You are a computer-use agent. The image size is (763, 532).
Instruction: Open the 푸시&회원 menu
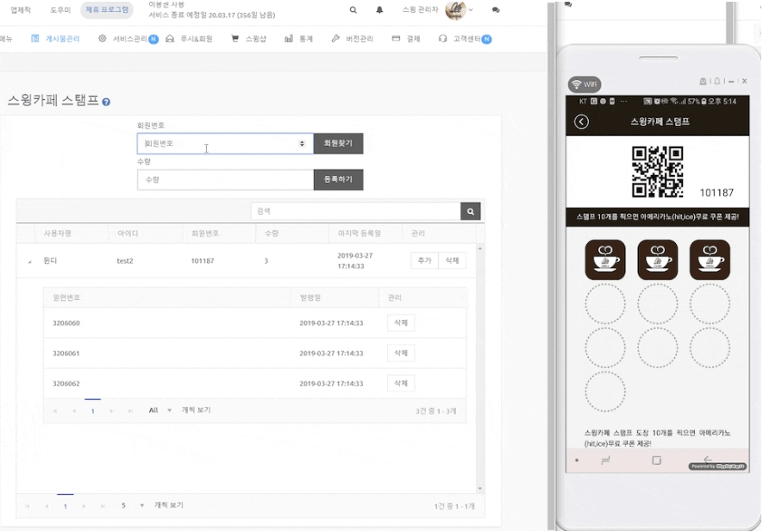(189, 39)
